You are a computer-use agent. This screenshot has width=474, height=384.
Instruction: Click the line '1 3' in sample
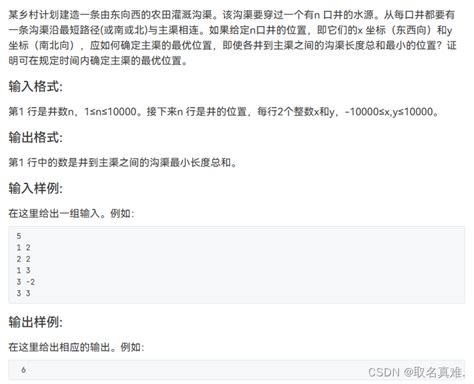pyautogui.click(x=24, y=270)
